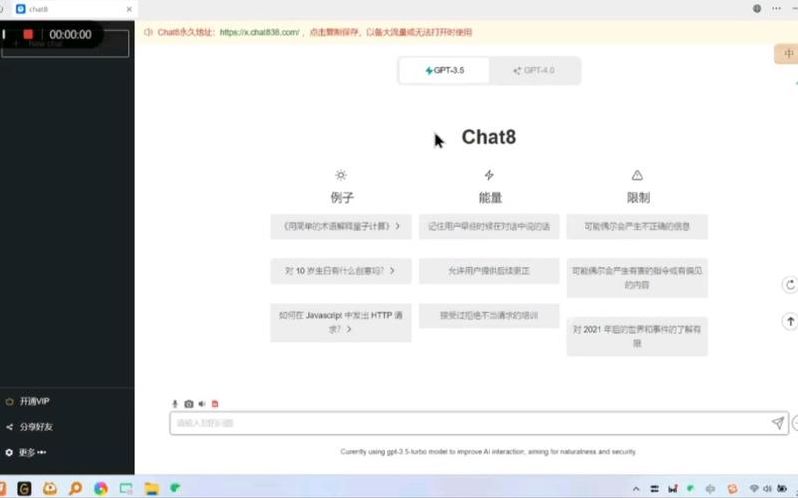798x498 pixels.
Task: Stop recording with the red square button
Action: pyautogui.click(x=28, y=34)
